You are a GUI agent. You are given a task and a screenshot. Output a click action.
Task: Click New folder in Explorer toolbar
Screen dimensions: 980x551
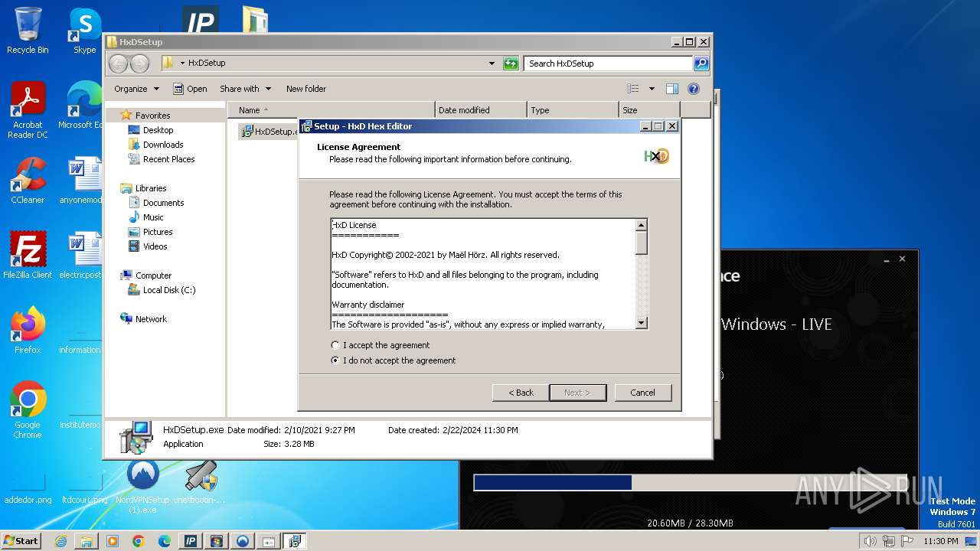pos(306,89)
